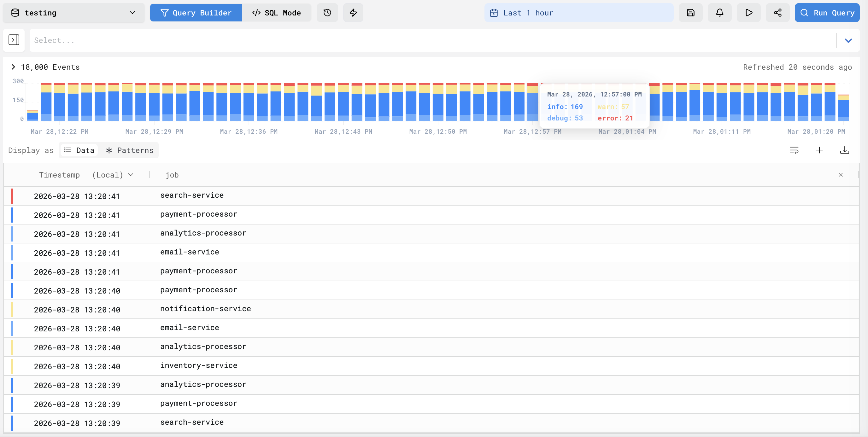Switch display to Patterns view
This screenshot has width=868, height=437.
coord(129,150)
